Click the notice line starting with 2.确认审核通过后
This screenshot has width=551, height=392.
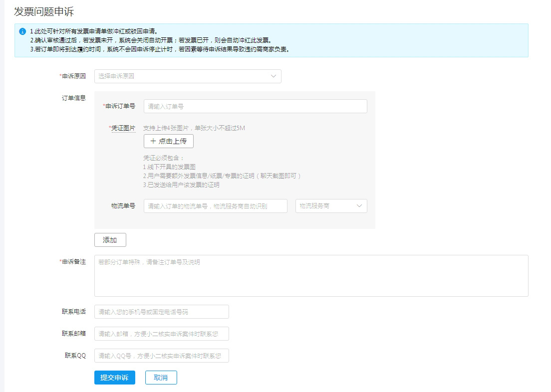[x=151, y=40]
